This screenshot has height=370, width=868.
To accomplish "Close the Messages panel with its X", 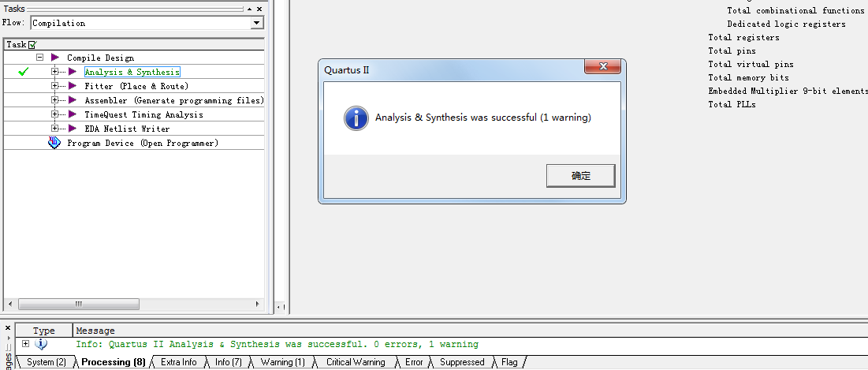I will tap(8, 328).
